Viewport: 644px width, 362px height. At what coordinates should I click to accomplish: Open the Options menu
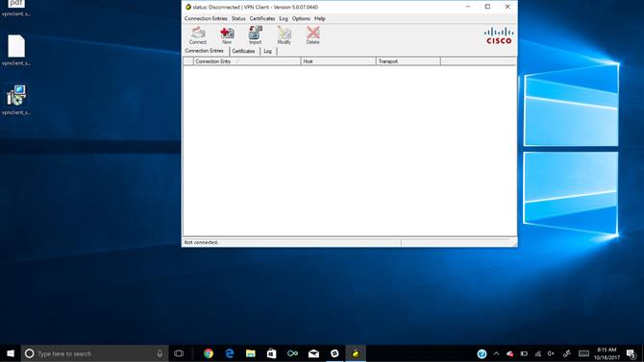click(301, 18)
